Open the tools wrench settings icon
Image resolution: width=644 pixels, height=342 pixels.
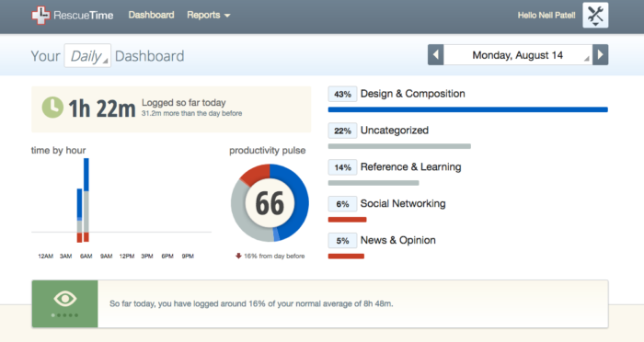click(x=595, y=16)
